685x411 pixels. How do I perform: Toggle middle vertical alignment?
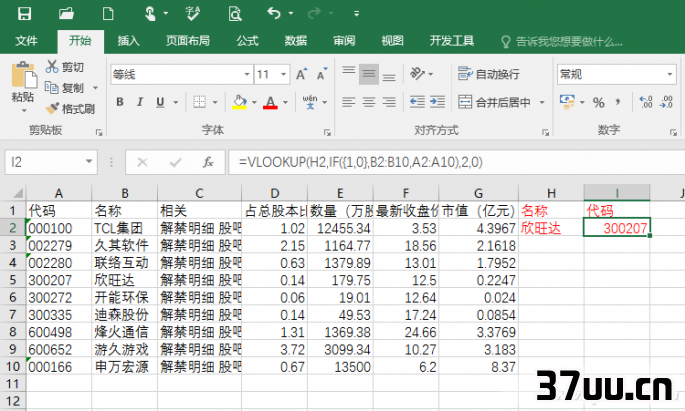pyautogui.click(x=369, y=74)
